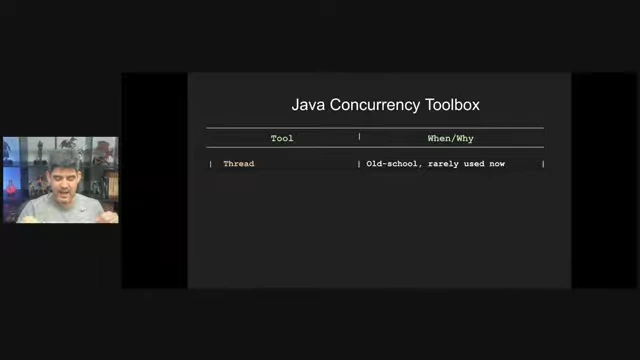Click the 'Thread' table cell

click(x=239, y=164)
